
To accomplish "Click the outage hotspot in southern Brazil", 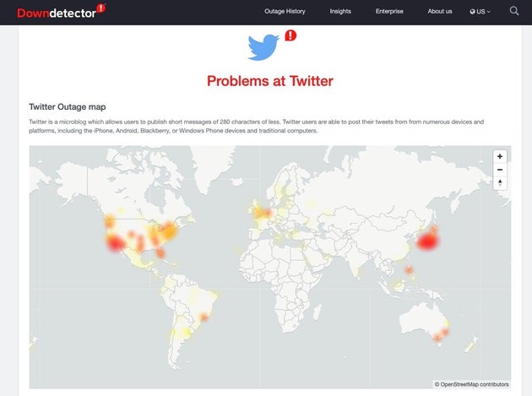I will (203, 317).
